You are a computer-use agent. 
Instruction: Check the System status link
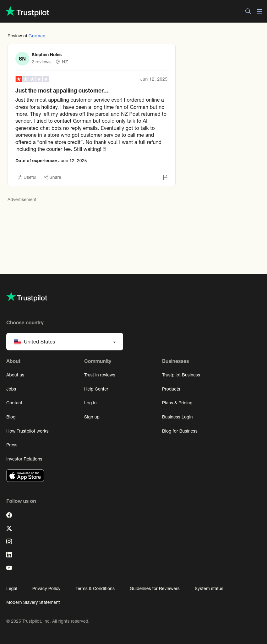click(209, 588)
